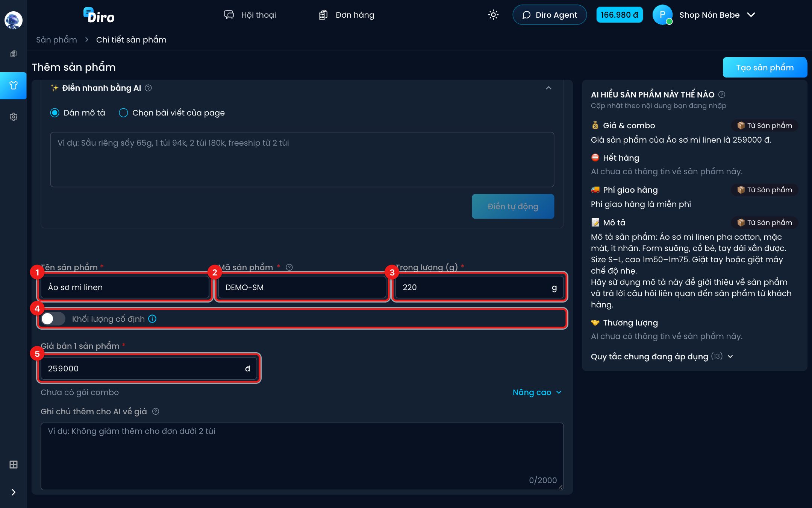Go to Sản phẩm breadcrumb

click(x=56, y=40)
